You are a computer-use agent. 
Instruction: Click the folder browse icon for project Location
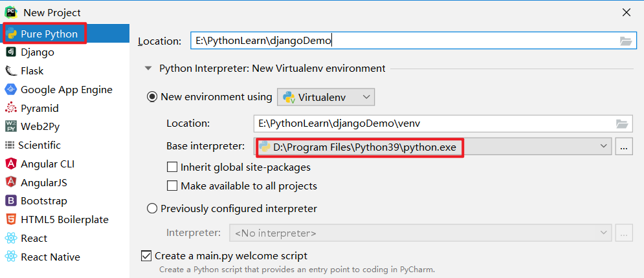625,41
